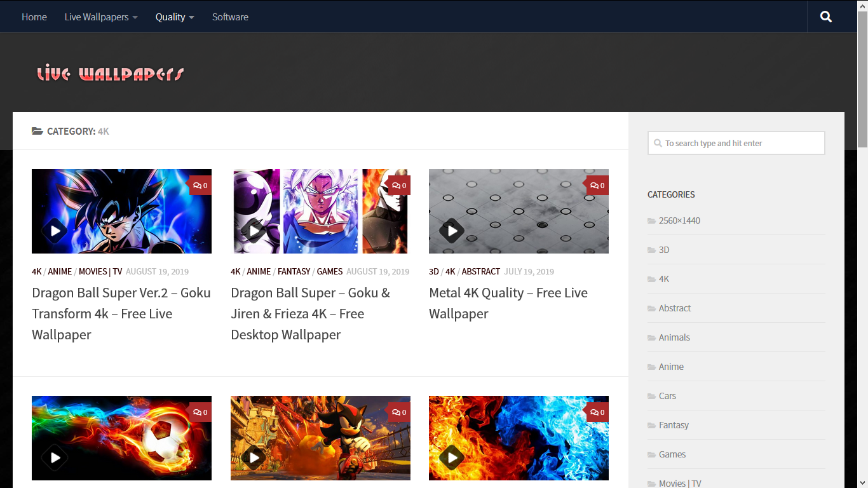
Task: Open the Dragon Ball Super Ver.2 thumbnail
Action: pyautogui.click(x=121, y=211)
